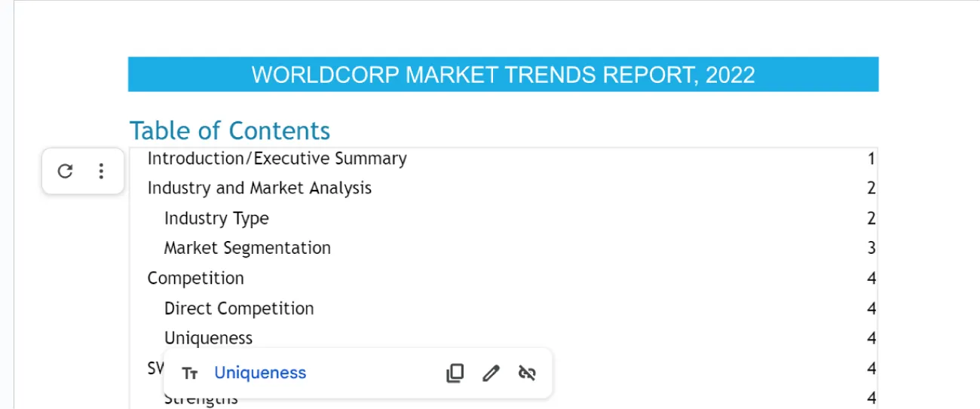Select Industry and Market Analysis entry
The width and height of the screenshot is (980, 409).
259,188
